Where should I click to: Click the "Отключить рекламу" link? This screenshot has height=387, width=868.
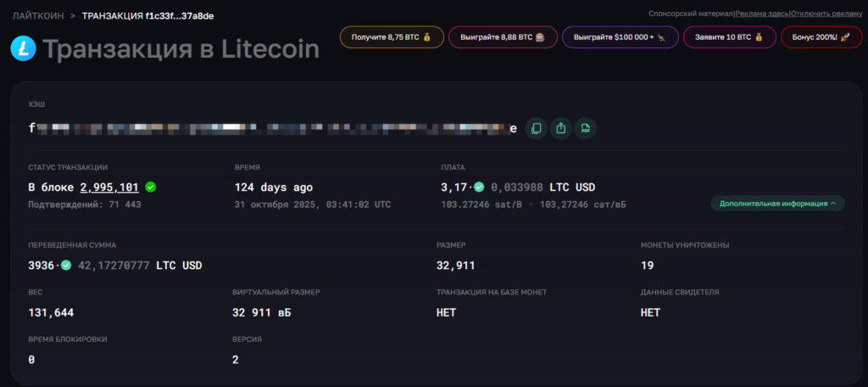click(826, 14)
